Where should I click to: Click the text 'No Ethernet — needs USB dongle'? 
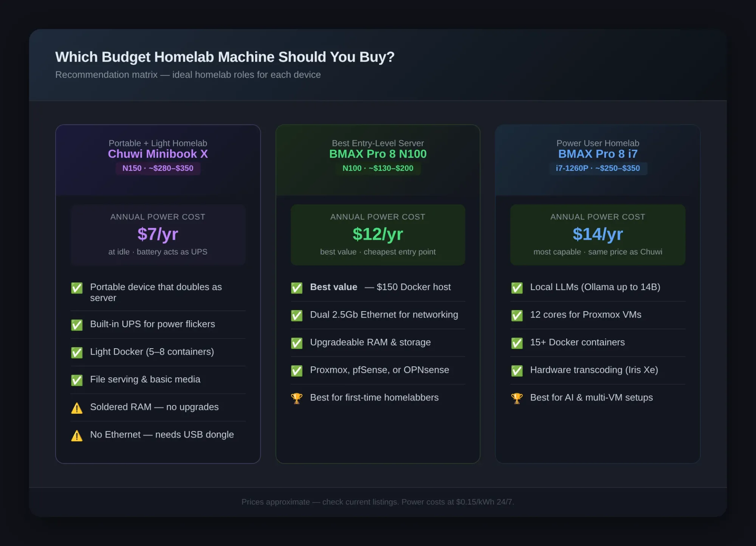tap(162, 435)
